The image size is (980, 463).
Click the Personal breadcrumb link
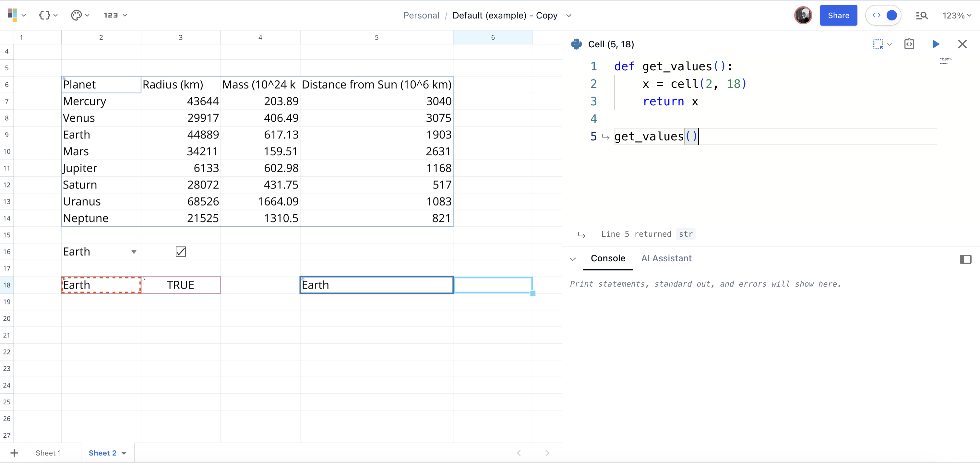click(421, 15)
